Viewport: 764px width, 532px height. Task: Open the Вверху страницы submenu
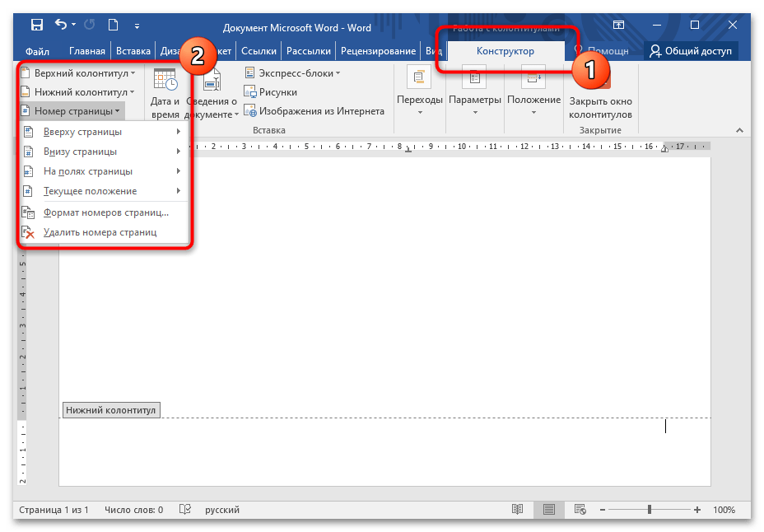(103, 132)
